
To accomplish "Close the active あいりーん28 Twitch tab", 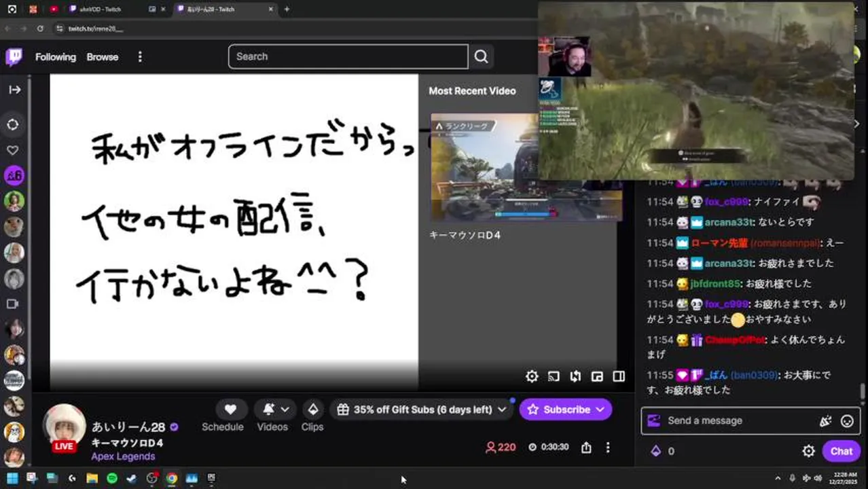I will tap(271, 10).
